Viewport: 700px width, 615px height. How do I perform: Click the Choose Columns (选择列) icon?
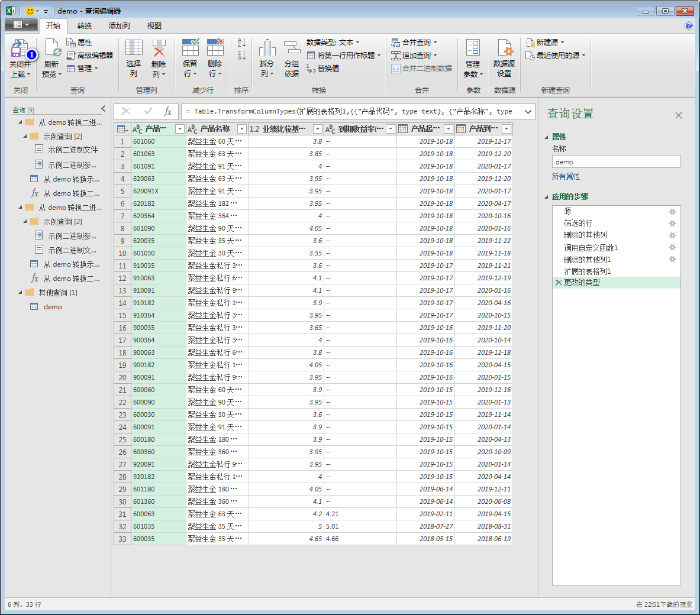134,48
